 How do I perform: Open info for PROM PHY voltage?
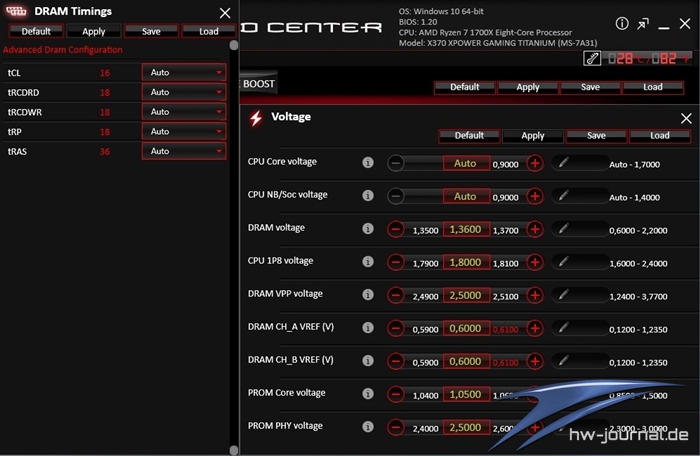368,427
